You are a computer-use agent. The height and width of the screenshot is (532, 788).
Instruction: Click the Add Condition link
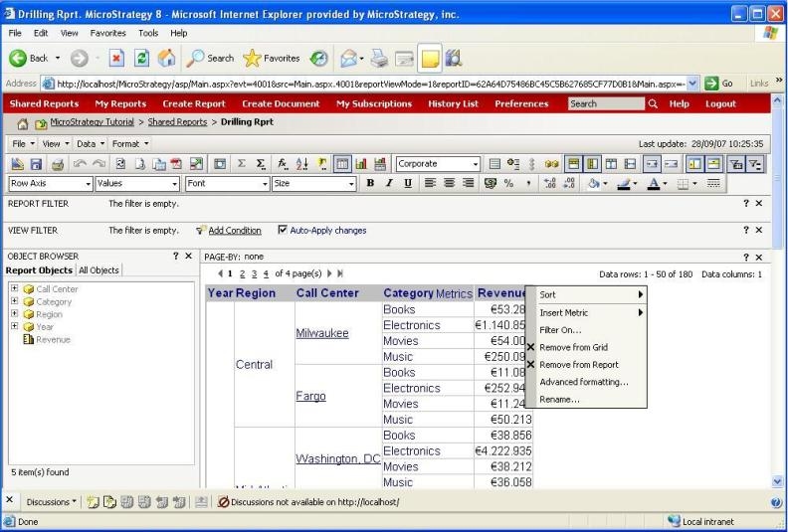235,231
